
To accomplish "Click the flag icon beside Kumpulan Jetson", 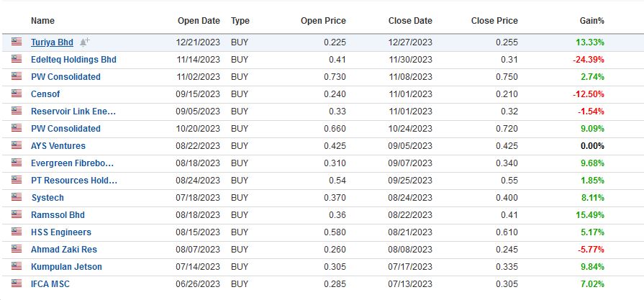I will [17, 265].
